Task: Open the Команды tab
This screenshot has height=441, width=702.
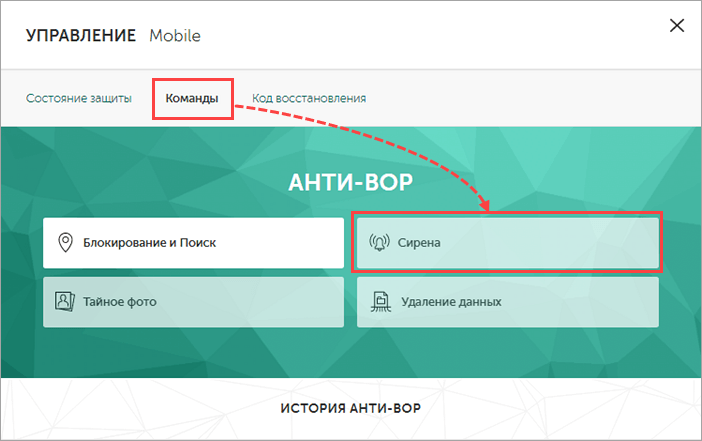Action: (192, 98)
